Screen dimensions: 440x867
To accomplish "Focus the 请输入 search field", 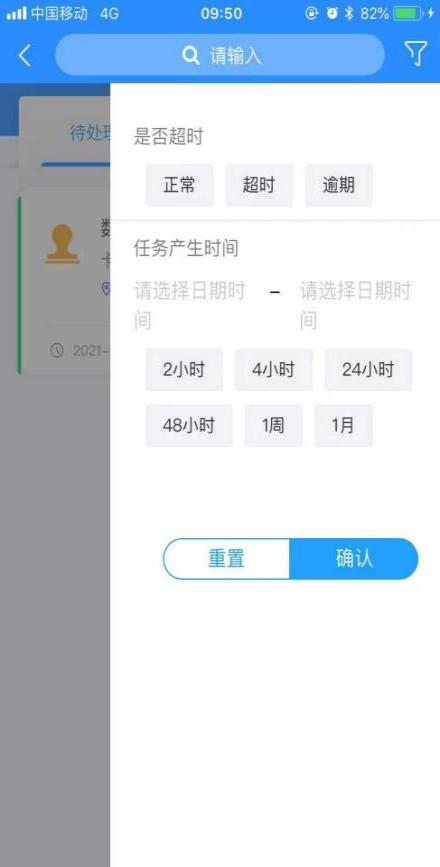I will [220, 55].
